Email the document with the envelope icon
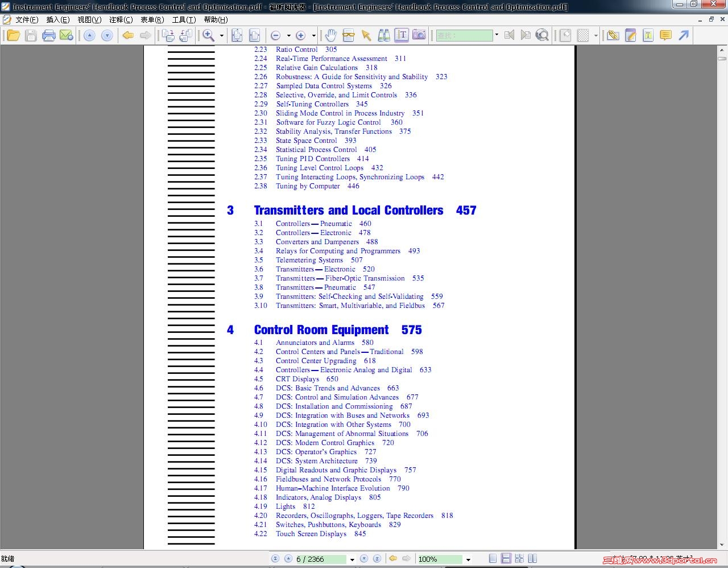Screen dimensions: 728x568 pyautogui.click(x=67, y=35)
